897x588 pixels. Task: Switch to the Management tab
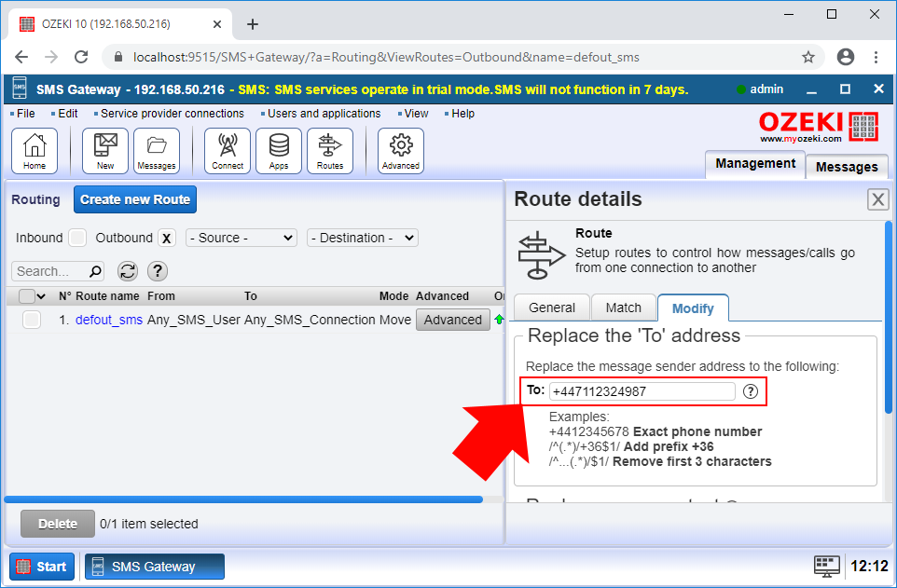755,164
